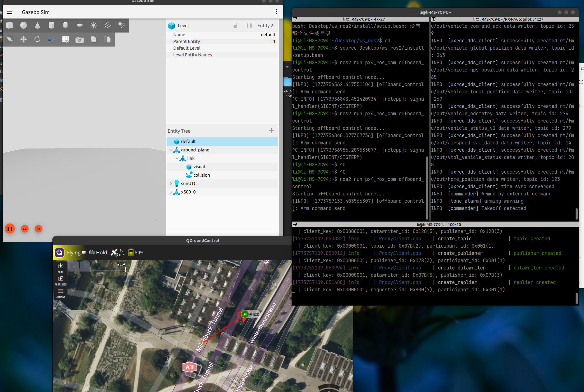Viewport: 584px width, 392px height.
Task: Open the Gazebo three-dot options menu
Action: (276, 12)
